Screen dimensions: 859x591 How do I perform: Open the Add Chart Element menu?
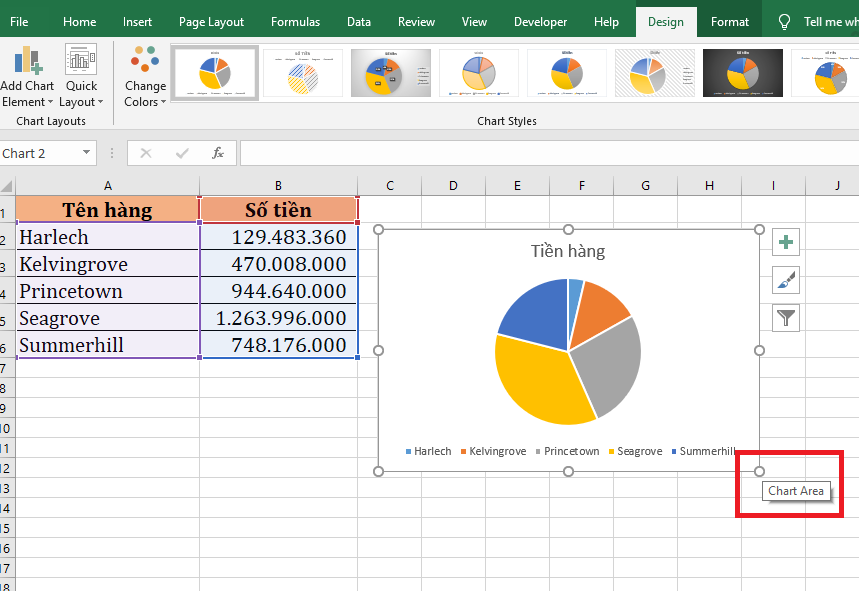27,75
